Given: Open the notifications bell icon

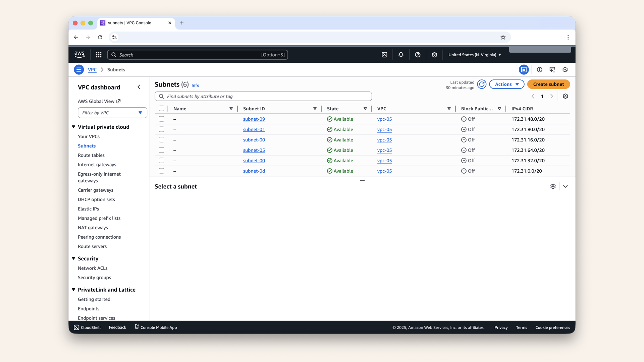Looking at the screenshot, I should pos(400,55).
